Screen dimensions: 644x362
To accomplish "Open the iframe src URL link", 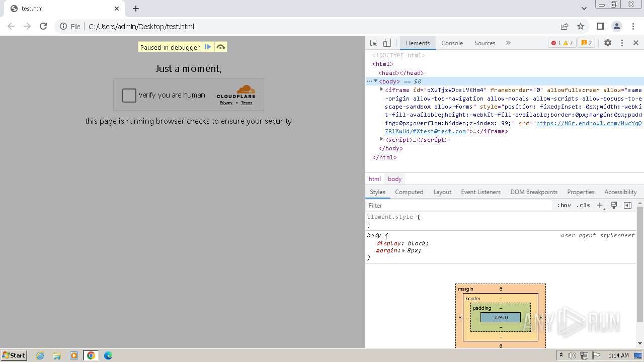I will pyautogui.click(x=513, y=127).
